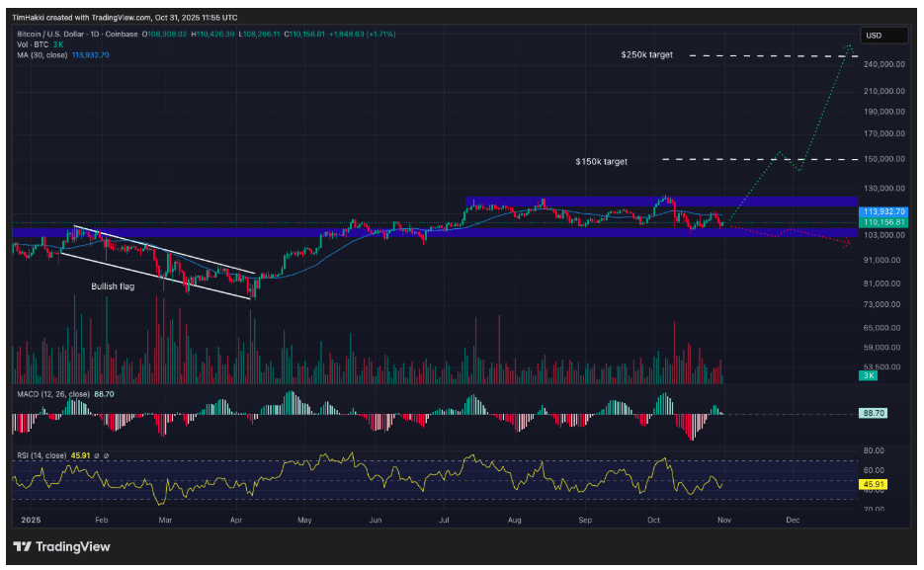Click the 240,000.00 price axis label
Image resolution: width=924 pixels, height=570 pixels.
click(883, 64)
